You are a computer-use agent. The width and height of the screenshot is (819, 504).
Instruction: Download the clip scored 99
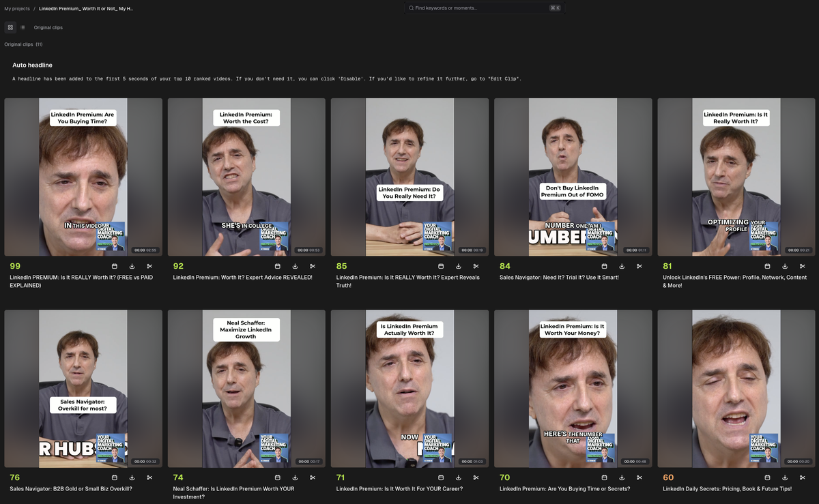click(x=132, y=266)
